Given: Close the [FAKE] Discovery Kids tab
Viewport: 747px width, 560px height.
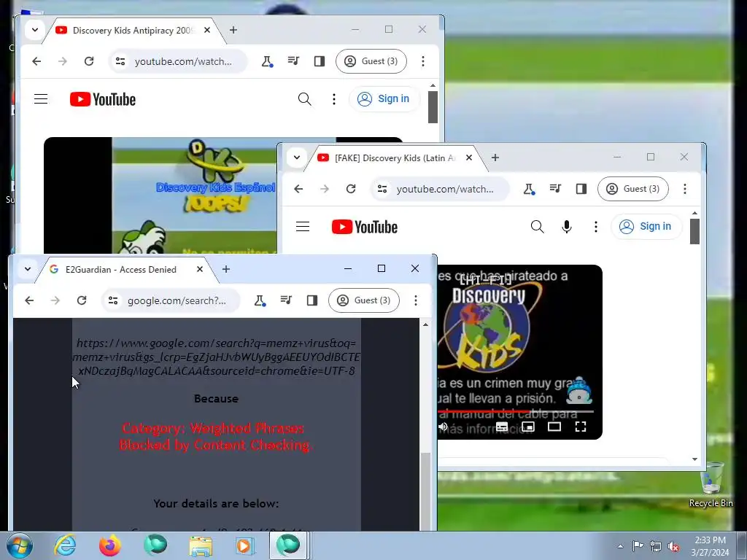Looking at the screenshot, I should point(469,157).
